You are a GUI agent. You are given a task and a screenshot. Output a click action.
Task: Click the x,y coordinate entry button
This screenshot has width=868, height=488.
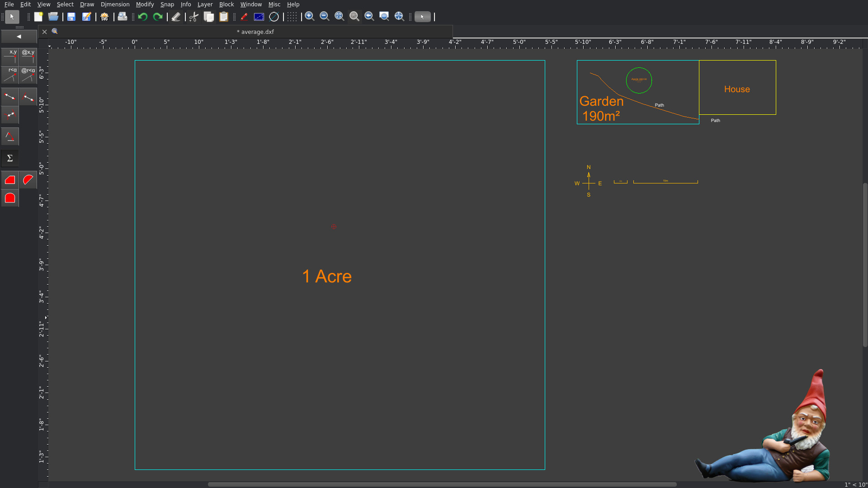(x=10, y=56)
